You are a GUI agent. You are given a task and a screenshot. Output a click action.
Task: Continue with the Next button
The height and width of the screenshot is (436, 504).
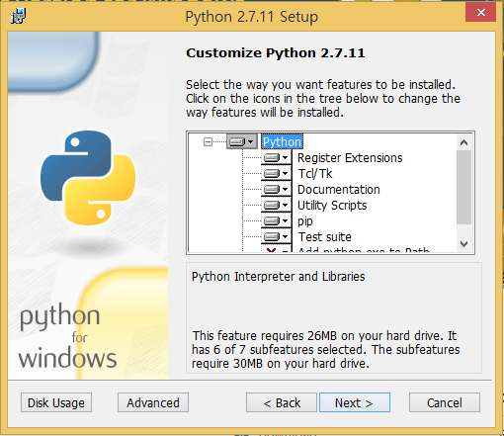click(x=355, y=402)
